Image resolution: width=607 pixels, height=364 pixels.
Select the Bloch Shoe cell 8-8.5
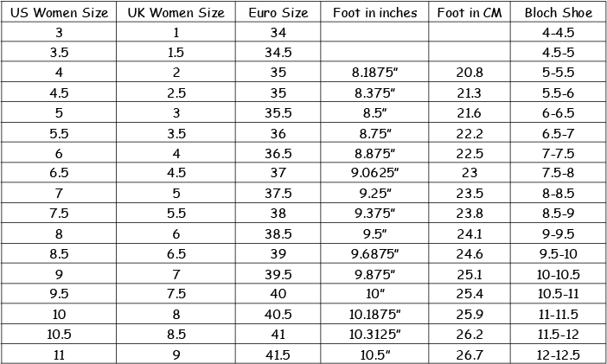pos(558,193)
